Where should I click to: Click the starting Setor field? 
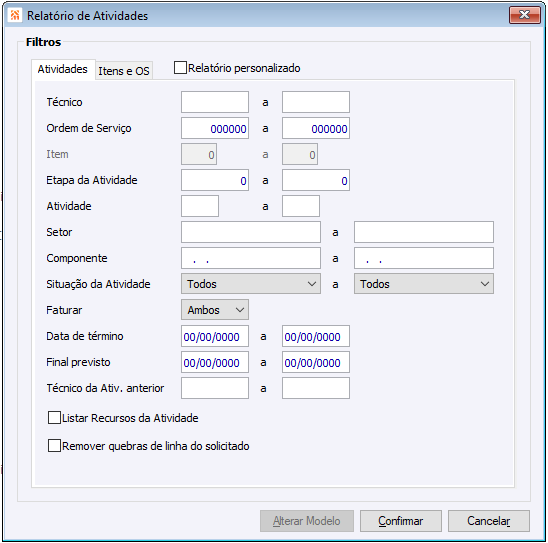[x=251, y=232]
